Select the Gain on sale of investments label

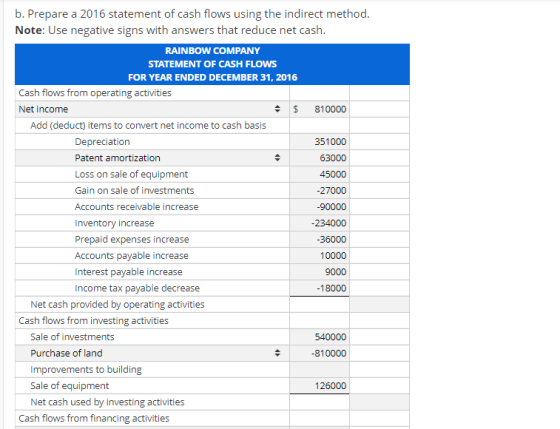point(134,190)
